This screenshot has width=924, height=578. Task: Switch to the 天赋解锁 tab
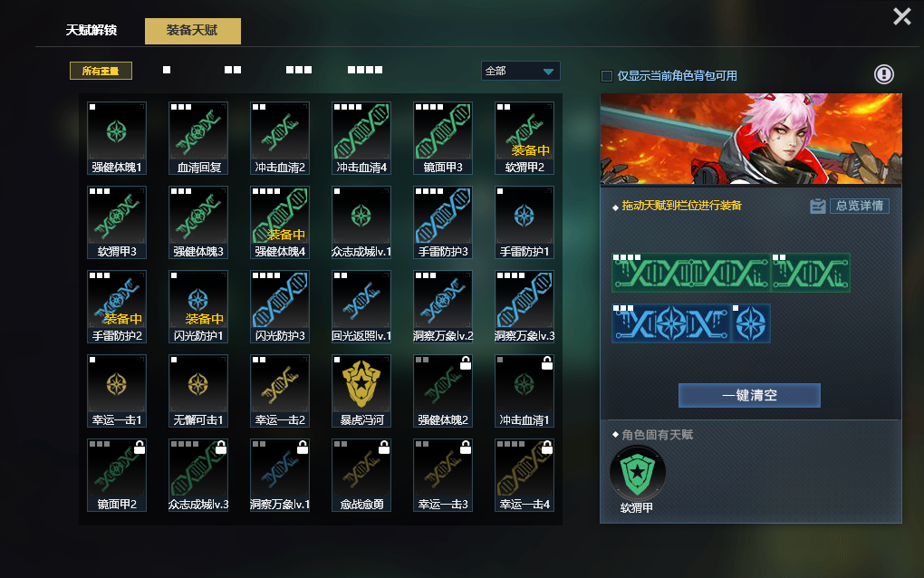click(91, 30)
